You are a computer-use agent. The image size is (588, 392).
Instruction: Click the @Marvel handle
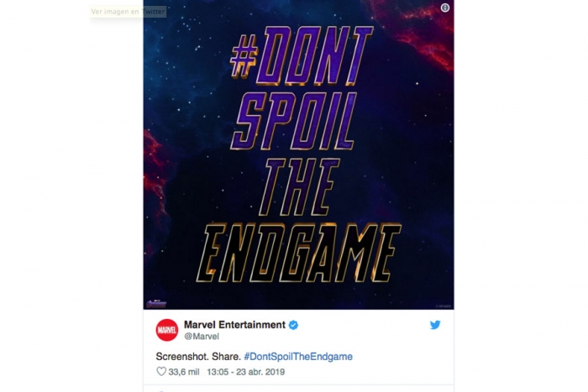[202, 336]
